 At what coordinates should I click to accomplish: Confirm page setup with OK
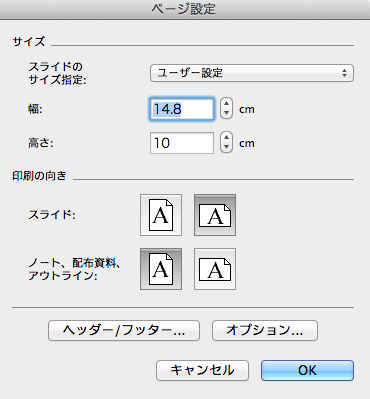(x=307, y=370)
